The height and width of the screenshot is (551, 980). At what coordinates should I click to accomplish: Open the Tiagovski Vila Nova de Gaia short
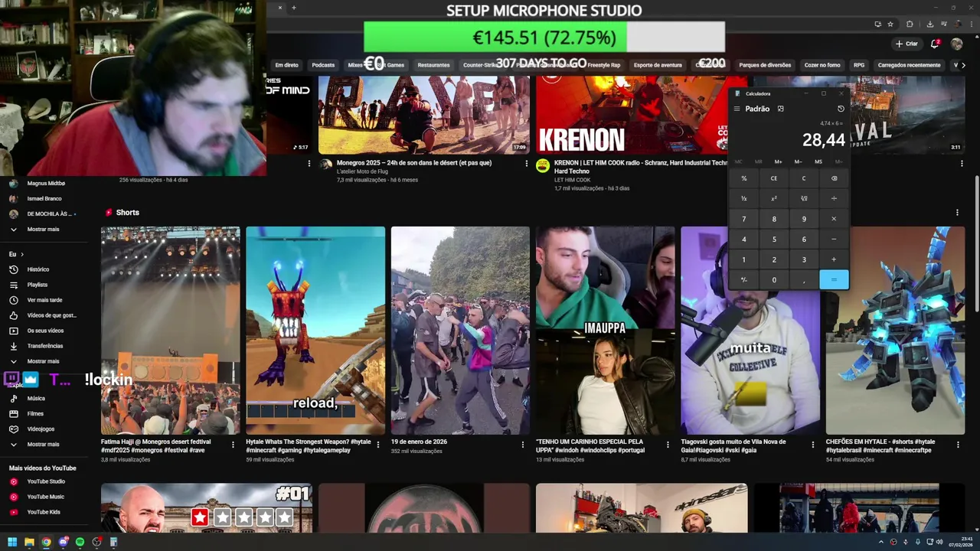pyautogui.click(x=750, y=331)
